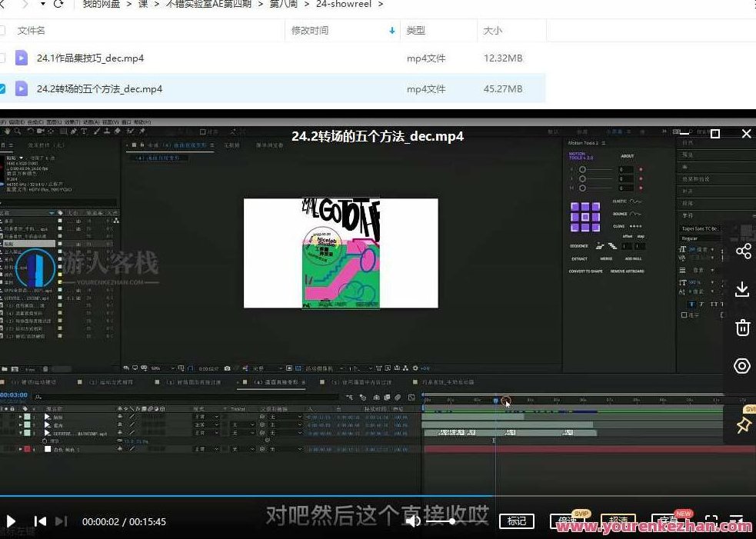Open the 倍速 playback speed menu
Image resolution: width=756 pixels, height=539 pixels.
tap(568, 521)
